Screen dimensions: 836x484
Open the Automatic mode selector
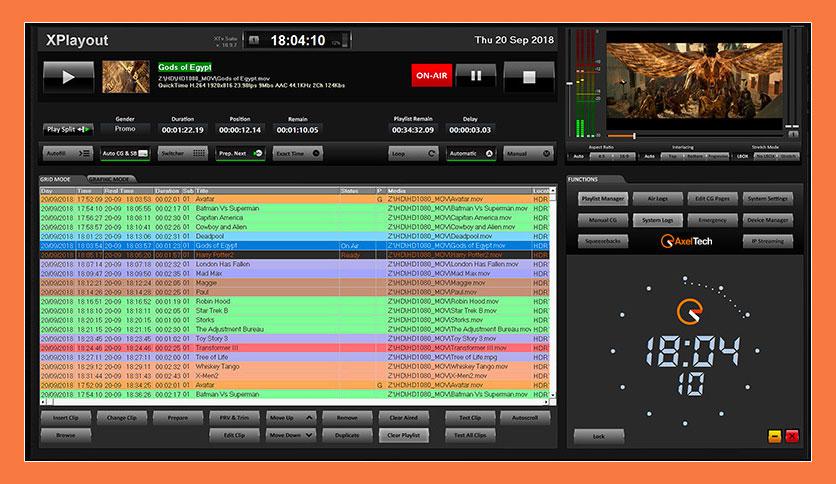[x=470, y=154]
